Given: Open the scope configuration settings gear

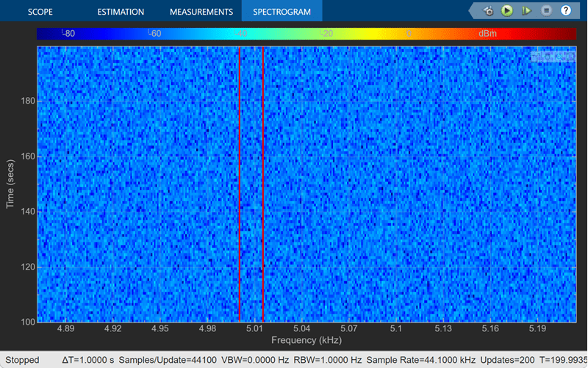Looking at the screenshot, I should click(x=488, y=11).
